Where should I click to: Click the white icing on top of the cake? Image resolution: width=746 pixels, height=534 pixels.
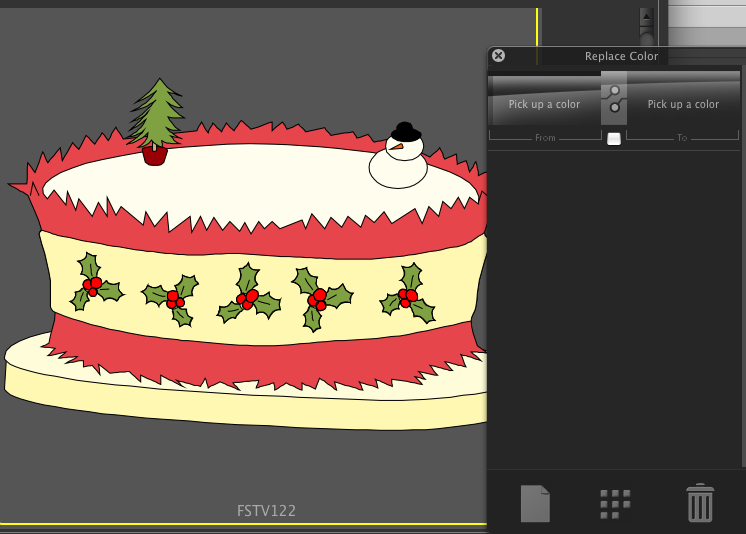[x=250, y=182]
